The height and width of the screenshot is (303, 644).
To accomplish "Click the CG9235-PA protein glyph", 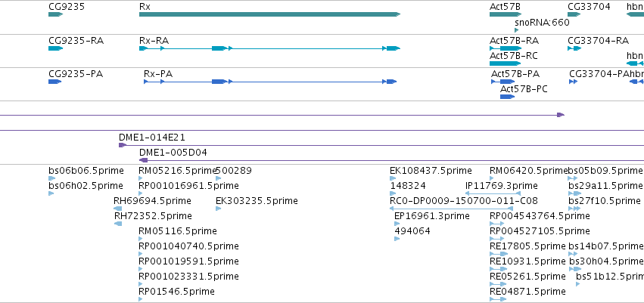I will 54,82.
